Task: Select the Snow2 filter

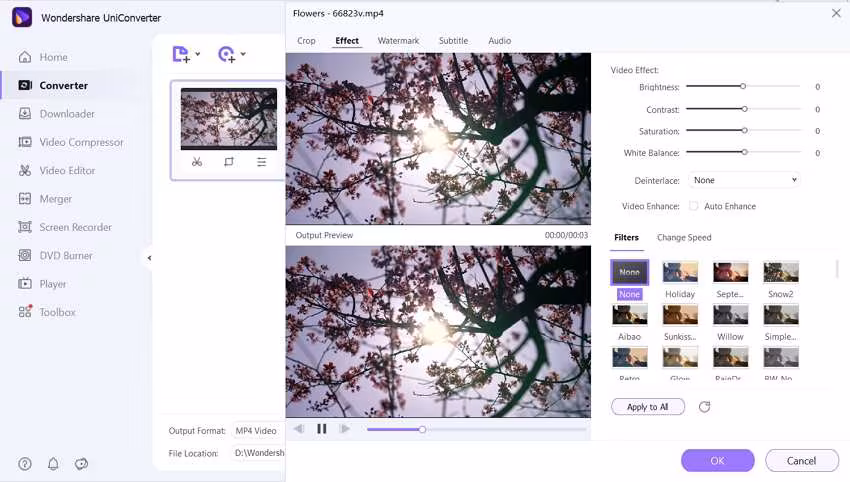Action: click(x=781, y=272)
